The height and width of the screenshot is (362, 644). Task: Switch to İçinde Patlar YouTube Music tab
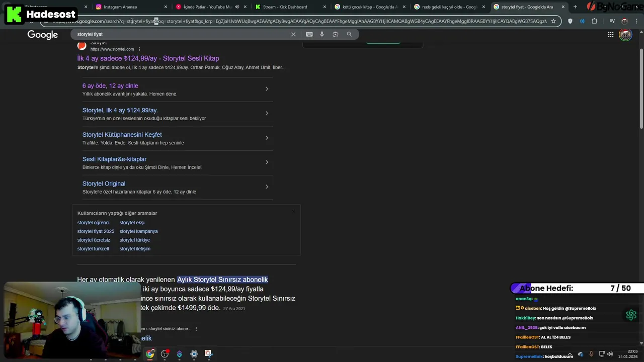207,7
